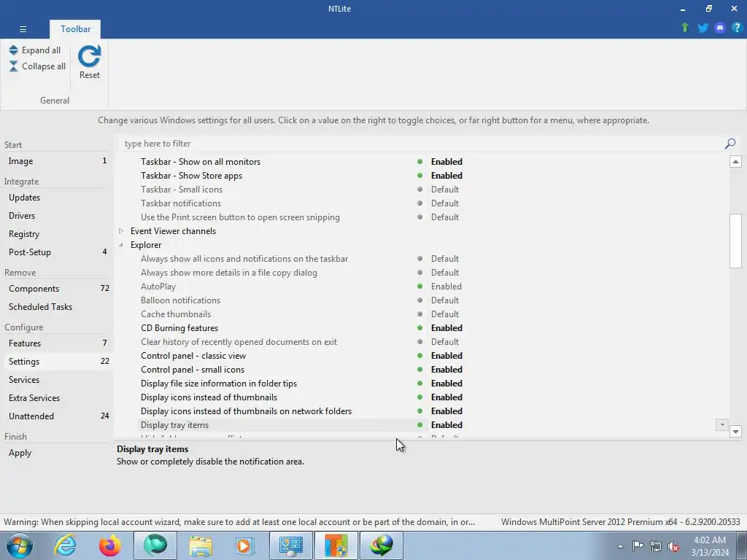Toggle Display icons instead of thumbnails value

pos(446,397)
